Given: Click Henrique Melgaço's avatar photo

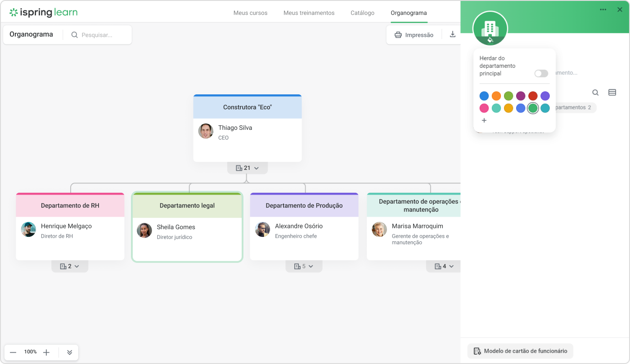Looking at the screenshot, I should (28, 229).
